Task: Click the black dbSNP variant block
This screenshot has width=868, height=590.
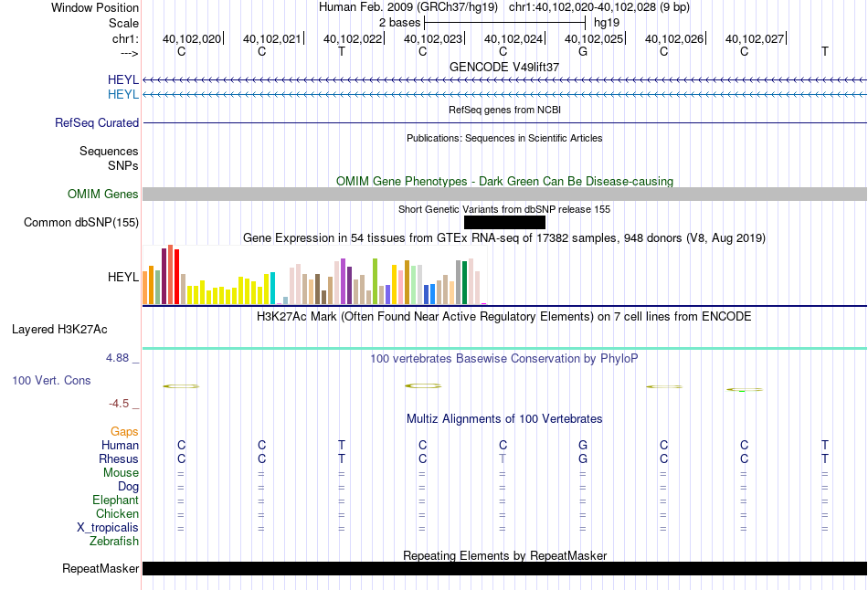Action: point(504,223)
